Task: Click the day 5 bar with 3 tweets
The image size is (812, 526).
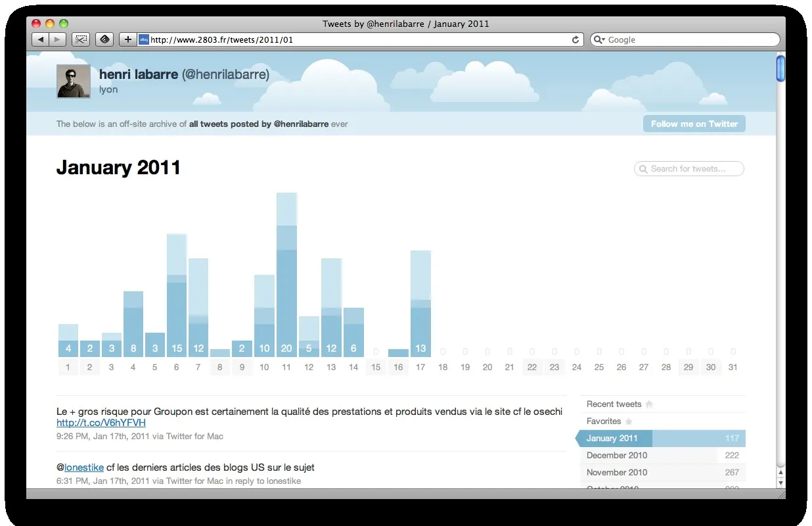Action: tap(155, 345)
